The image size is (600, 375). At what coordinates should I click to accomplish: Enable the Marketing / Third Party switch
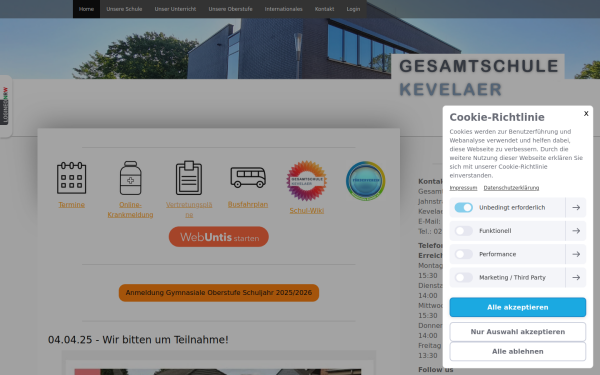pyautogui.click(x=464, y=277)
